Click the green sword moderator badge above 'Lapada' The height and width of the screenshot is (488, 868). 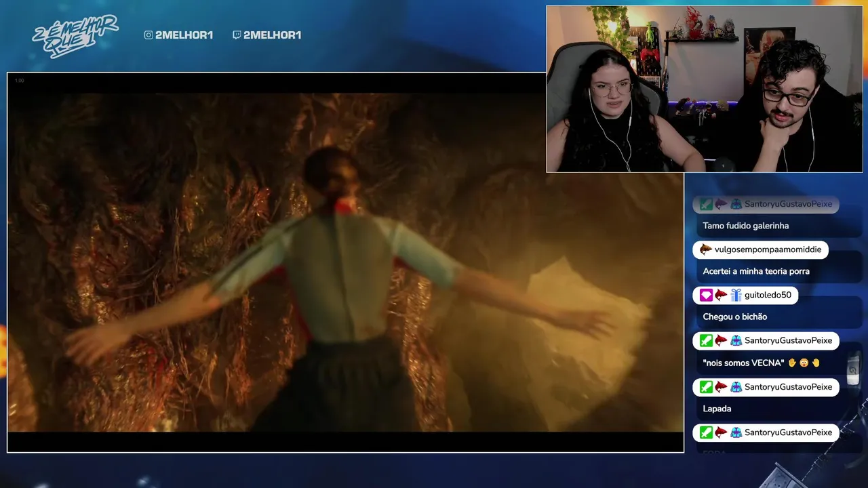pyautogui.click(x=706, y=387)
